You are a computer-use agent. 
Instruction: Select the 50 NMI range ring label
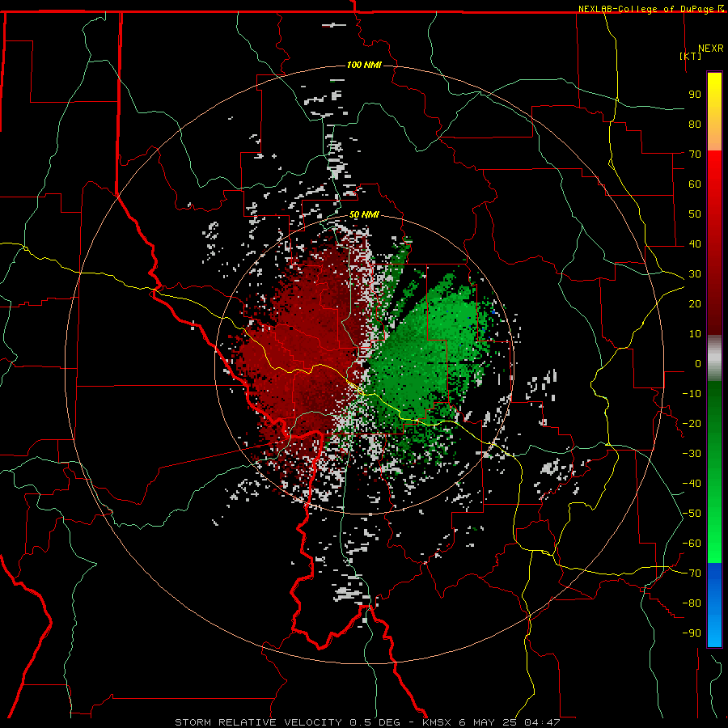click(x=364, y=214)
